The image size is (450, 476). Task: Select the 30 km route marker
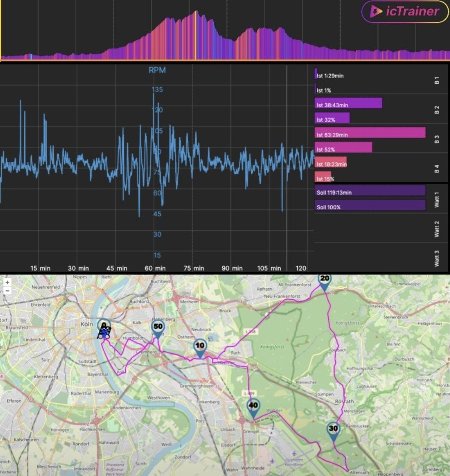333,431
